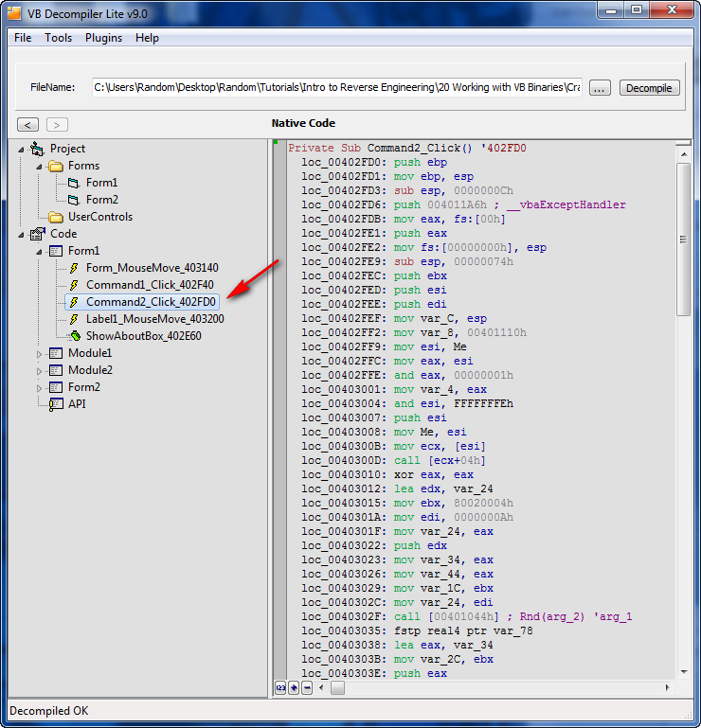The height and width of the screenshot is (728, 701).
Task: Click the browse '...' button
Action: point(600,88)
